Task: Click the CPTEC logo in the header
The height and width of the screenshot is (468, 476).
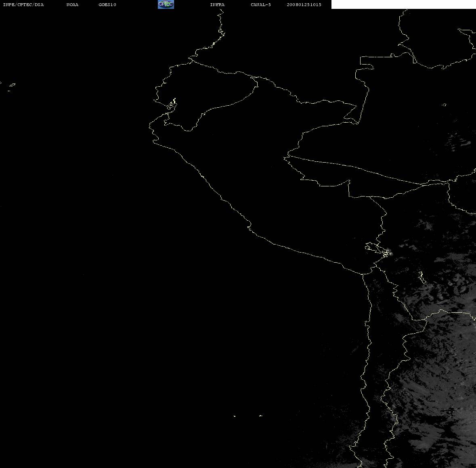Action: (x=166, y=4)
